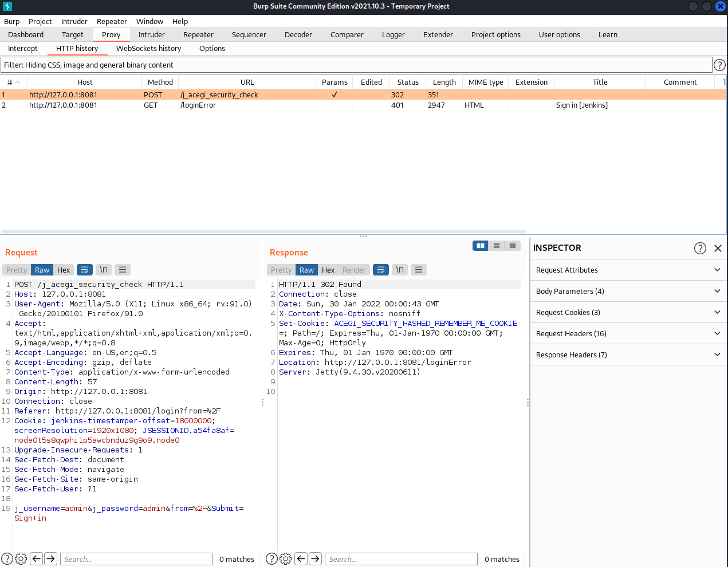Select vertical stacked layout view icon
Image resolution: width=728 pixels, height=567 pixels.
[497, 246]
